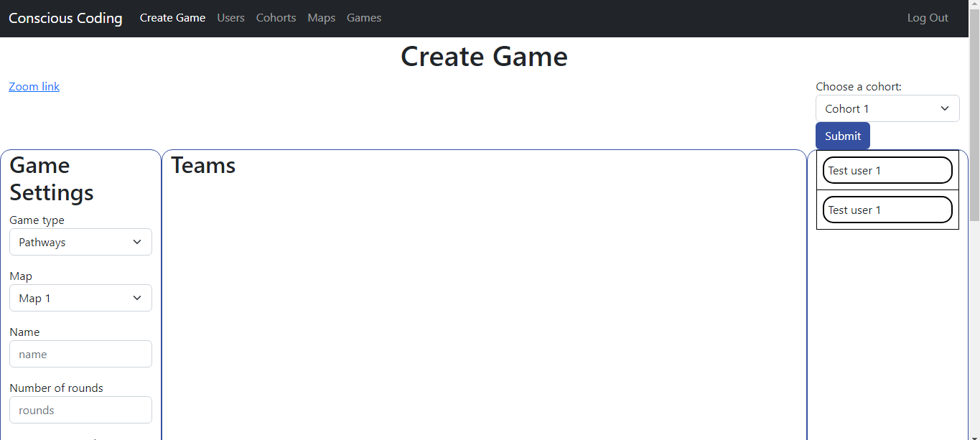Log out of the application

(x=928, y=18)
